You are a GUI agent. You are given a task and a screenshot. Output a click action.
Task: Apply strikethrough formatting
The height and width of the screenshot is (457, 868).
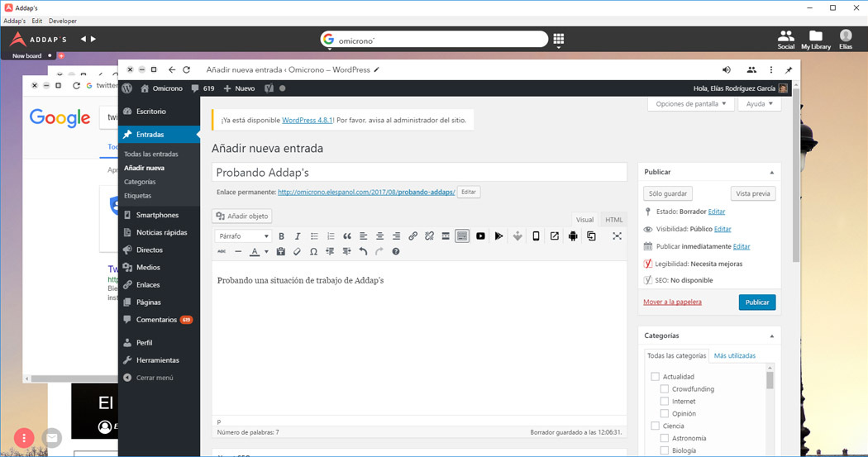(222, 252)
